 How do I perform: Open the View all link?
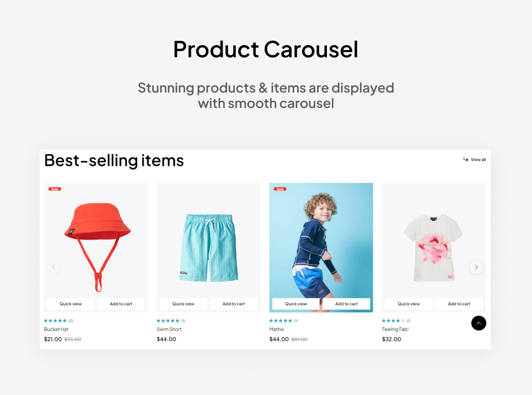click(475, 159)
